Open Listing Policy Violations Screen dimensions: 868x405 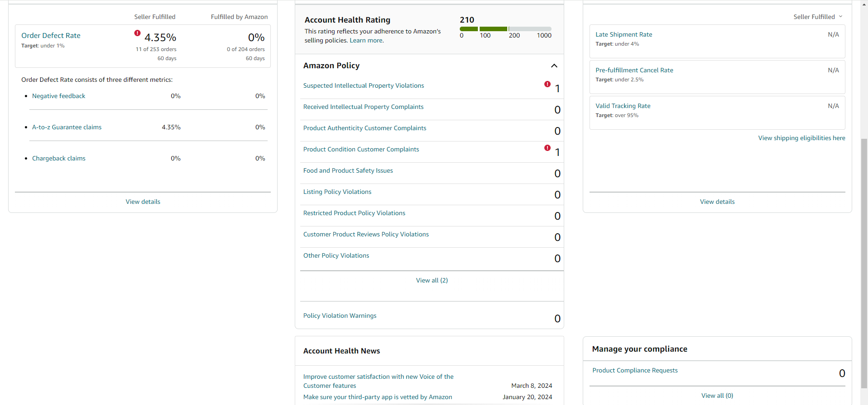[337, 192]
